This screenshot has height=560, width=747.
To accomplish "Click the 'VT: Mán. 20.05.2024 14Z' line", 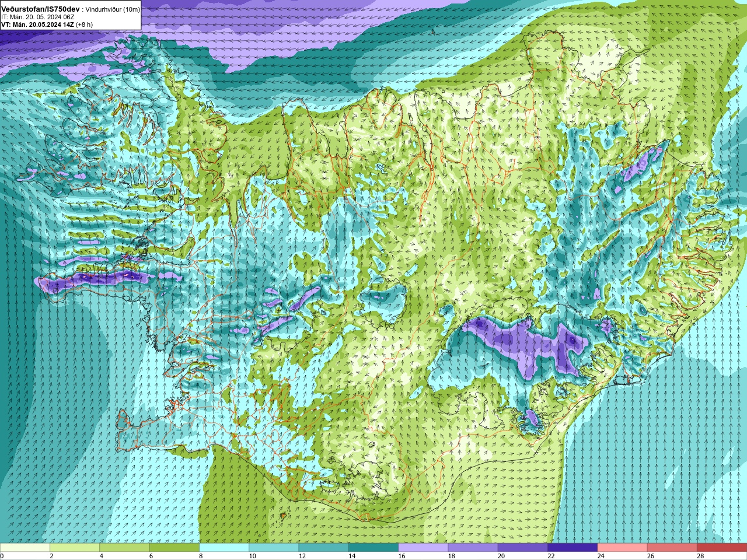I will [x=38, y=24].
